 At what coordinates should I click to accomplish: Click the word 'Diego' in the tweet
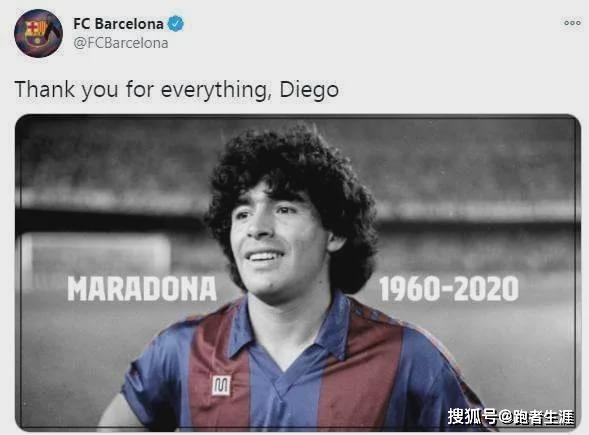(309, 90)
